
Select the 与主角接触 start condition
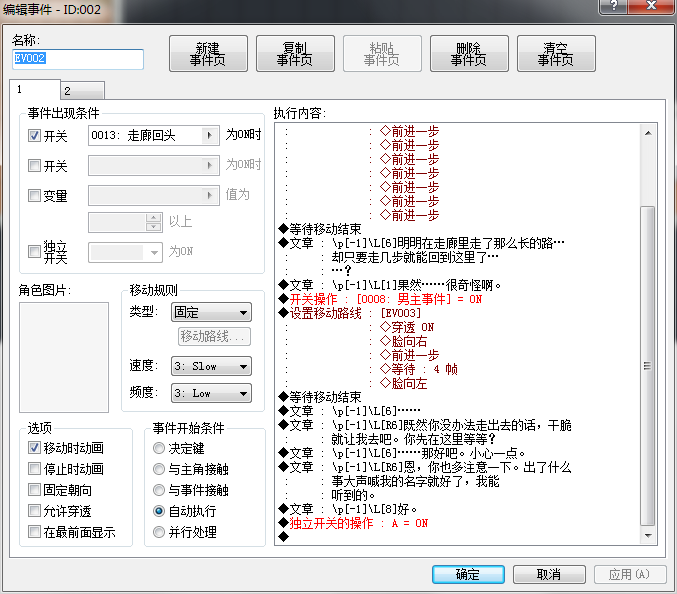coord(159,469)
